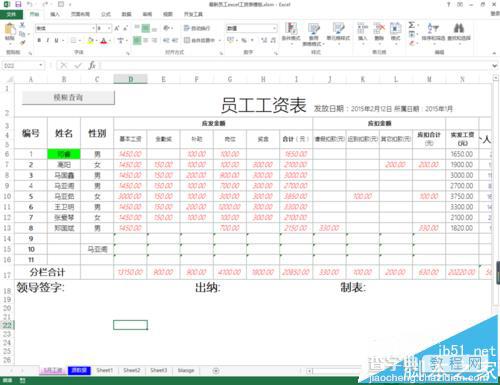Redo the last undone action

44,4
